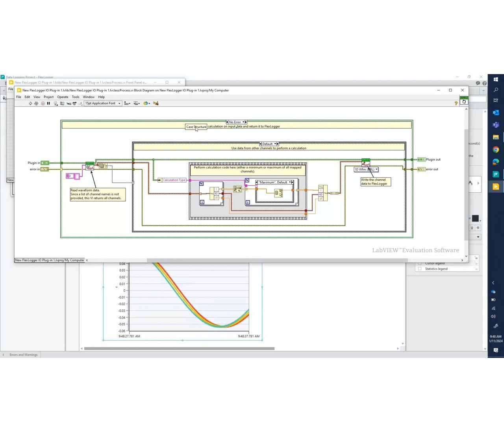Image resolution: width=504 pixels, height=432 pixels.
Task: Open the Windows Start button
Action: (496, 79)
